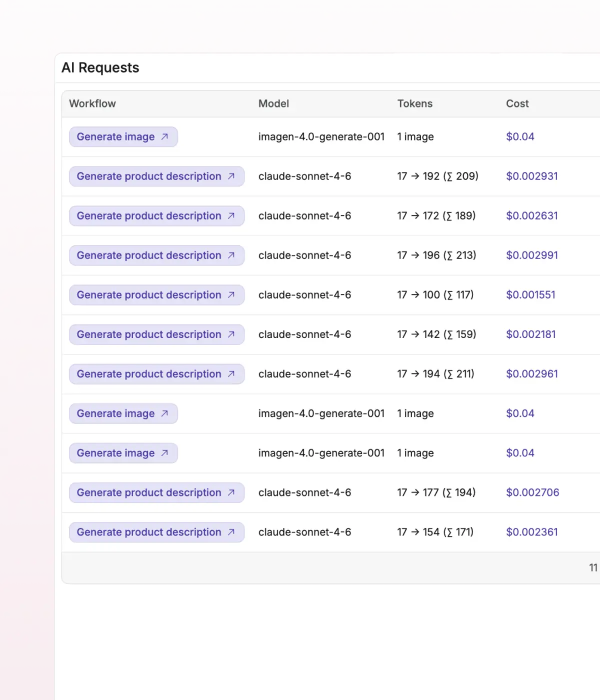Open Generate product description workflow costing $0.002991

pos(156,255)
